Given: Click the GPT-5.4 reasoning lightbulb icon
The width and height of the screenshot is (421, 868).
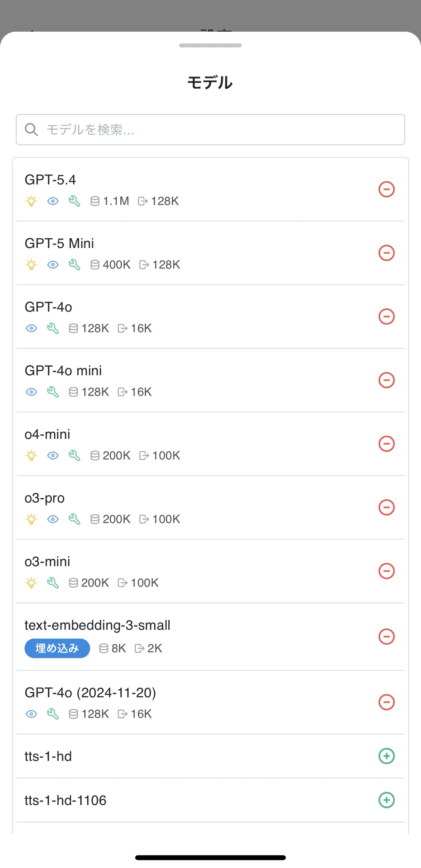Looking at the screenshot, I should [31, 201].
